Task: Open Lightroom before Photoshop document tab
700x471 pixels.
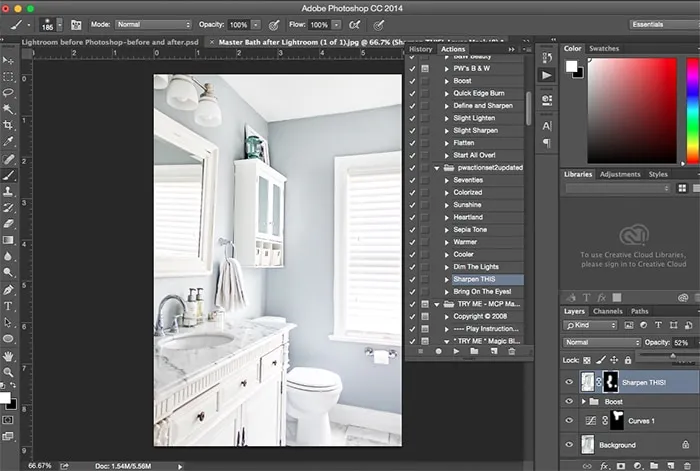Action: pos(110,42)
